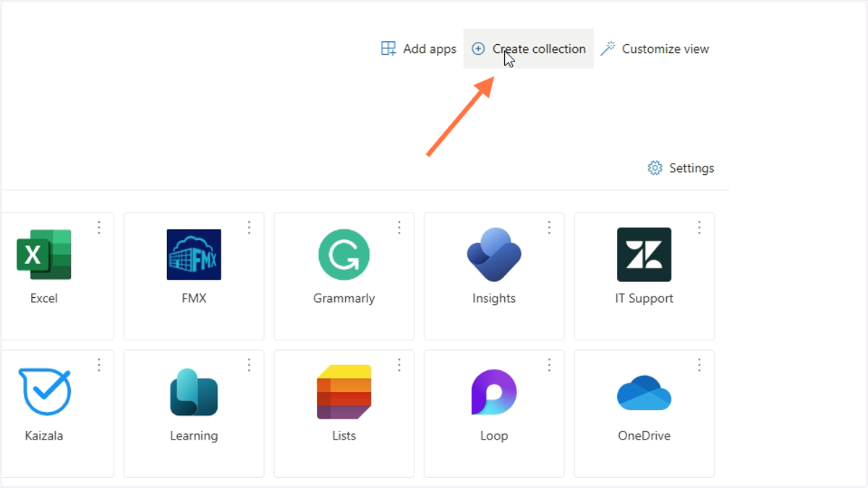868x488 pixels.
Task: Click the Create collection button label
Action: point(539,49)
